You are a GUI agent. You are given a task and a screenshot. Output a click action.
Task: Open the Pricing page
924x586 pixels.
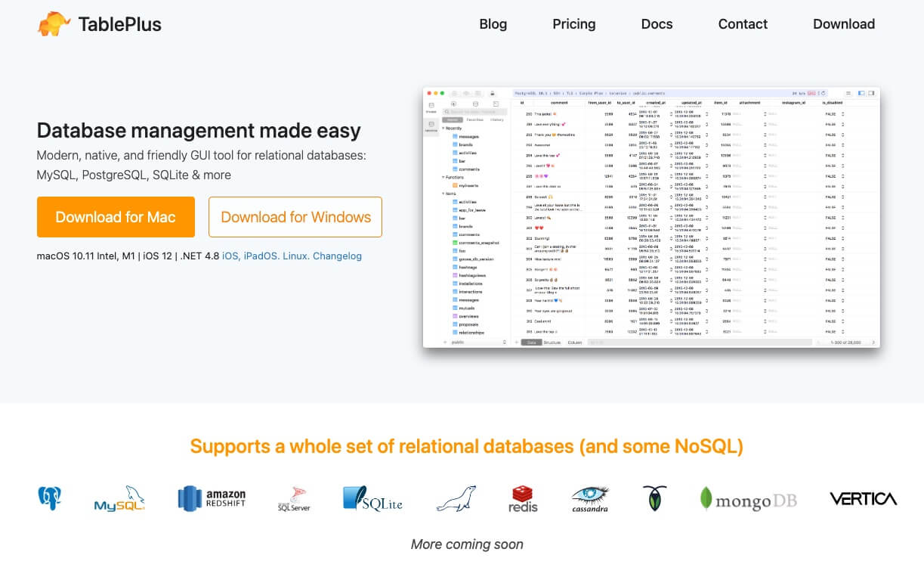tap(573, 24)
